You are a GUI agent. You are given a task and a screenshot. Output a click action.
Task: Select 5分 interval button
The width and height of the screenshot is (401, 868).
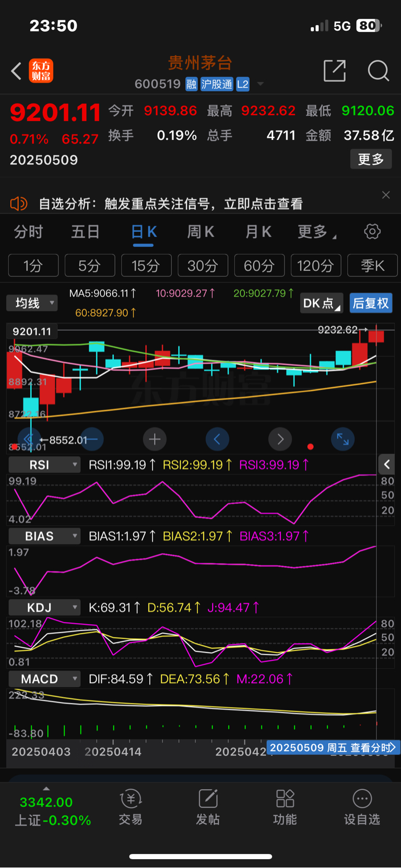90,265
